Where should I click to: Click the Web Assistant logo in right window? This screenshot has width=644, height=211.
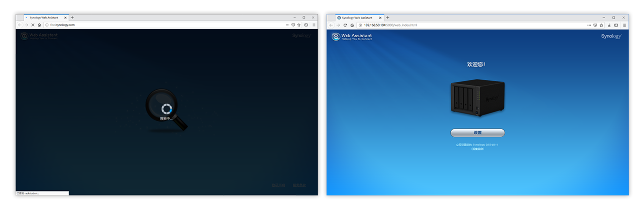point(351,36)
